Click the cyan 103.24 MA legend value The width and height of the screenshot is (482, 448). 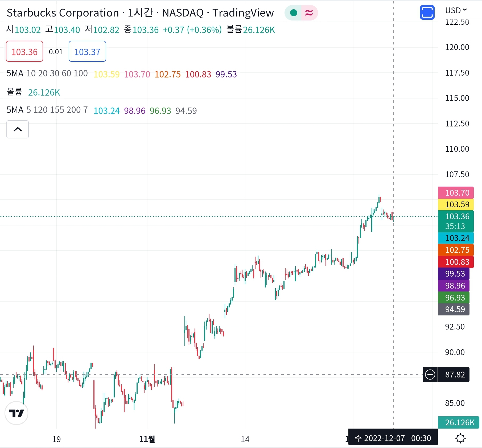pyautogui.click(x=106, y=111)
